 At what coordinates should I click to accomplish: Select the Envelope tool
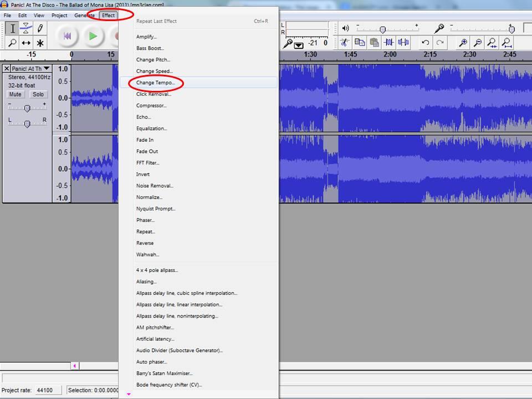[26, 28]
